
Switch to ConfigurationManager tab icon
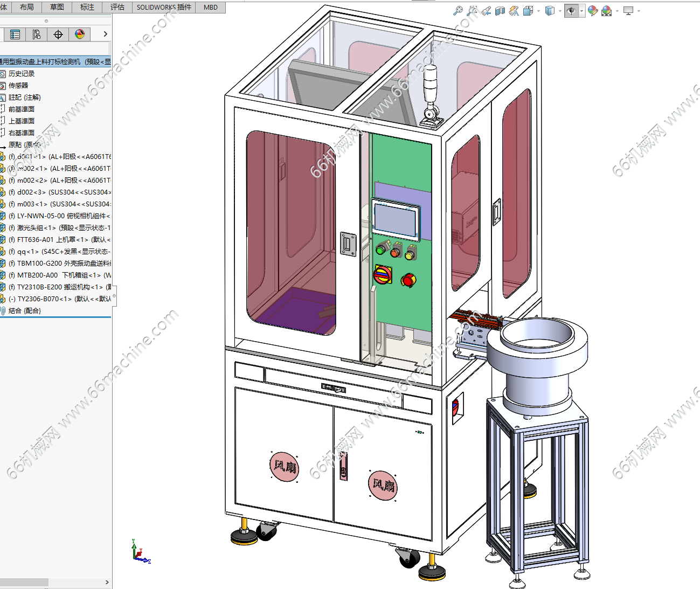click(37, 34)
